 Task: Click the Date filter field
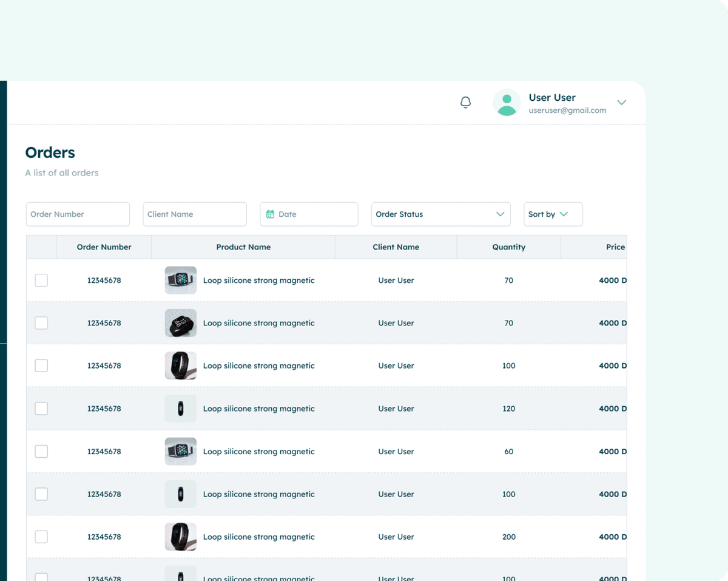pos(309,214)
